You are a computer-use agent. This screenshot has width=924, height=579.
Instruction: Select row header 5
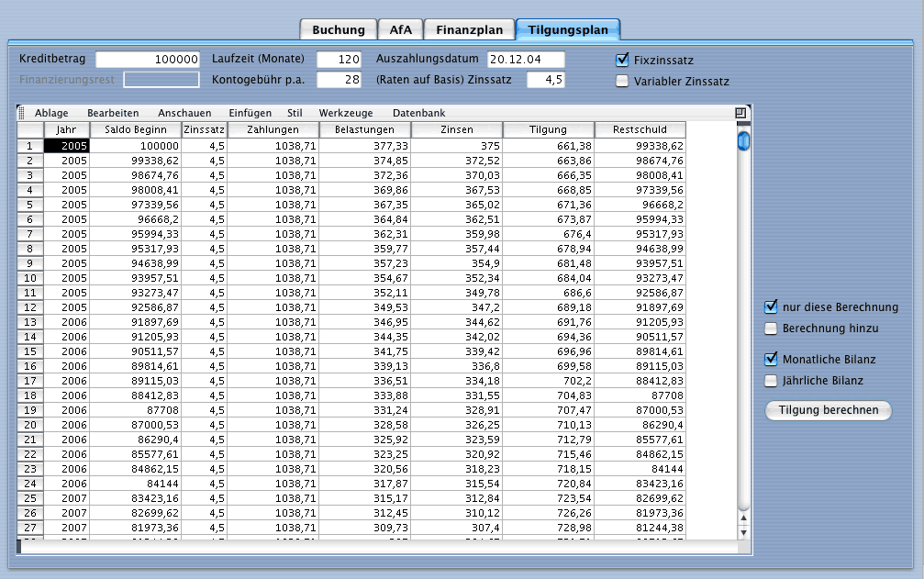[x=30, y=205]
